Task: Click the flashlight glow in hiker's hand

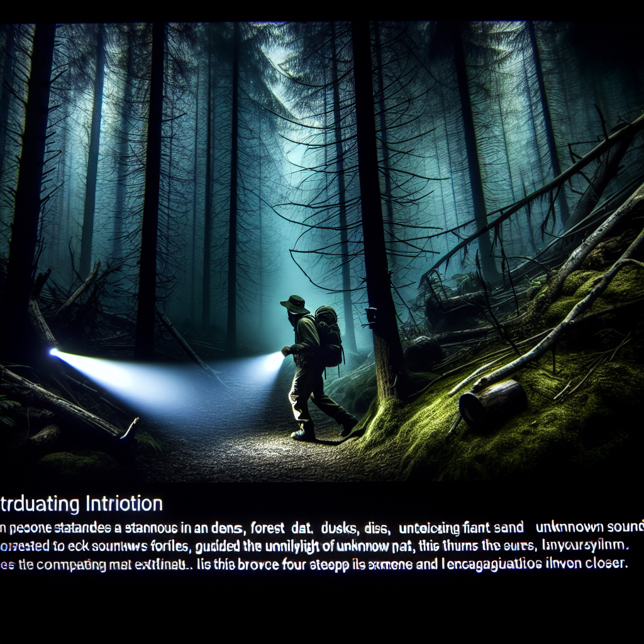Action: tap(275, 360)
